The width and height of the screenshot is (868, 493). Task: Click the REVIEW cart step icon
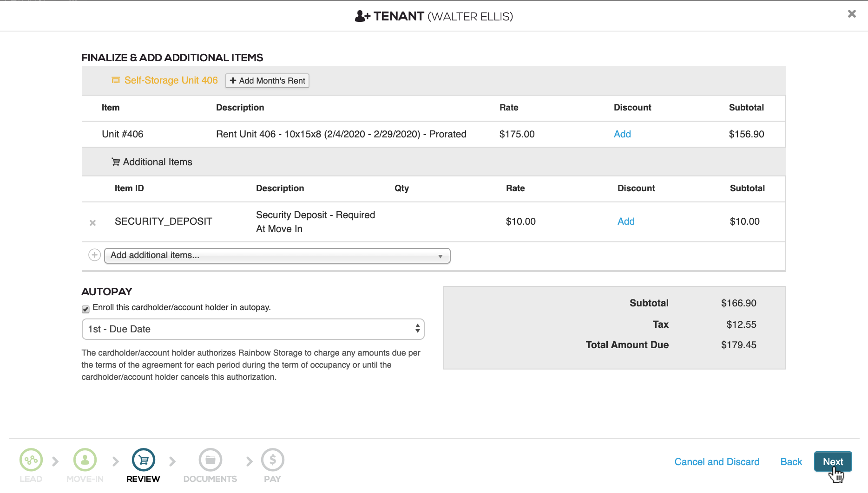143,460
